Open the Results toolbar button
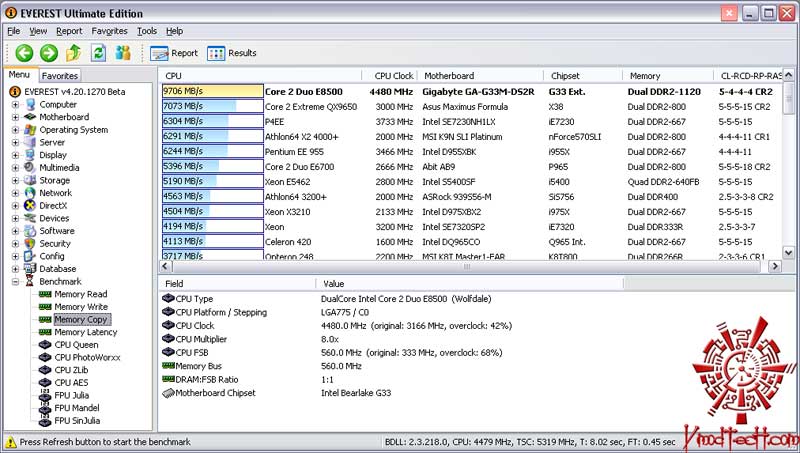The height and width of the screenshot is (453, 800). tap(232, 53)
